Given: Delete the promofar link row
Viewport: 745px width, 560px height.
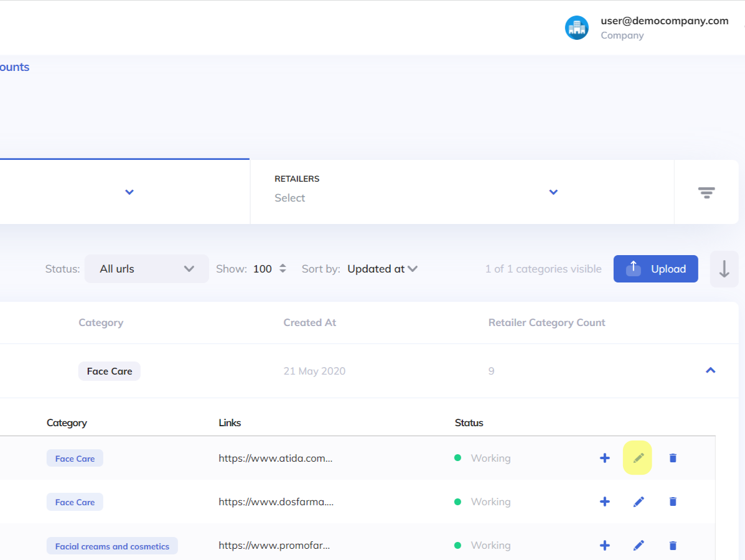Looking at the screenshot, I should coord(672,545).
